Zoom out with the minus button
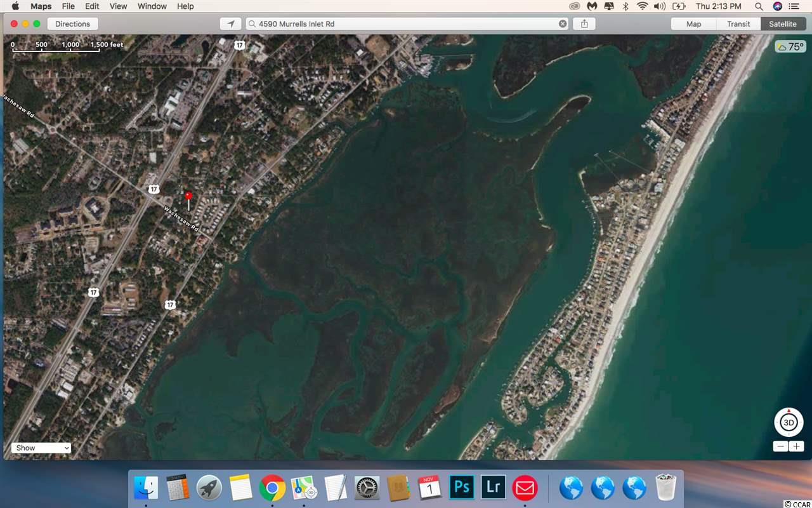Viewport: 812px width, 508px height. click(781, 446)
